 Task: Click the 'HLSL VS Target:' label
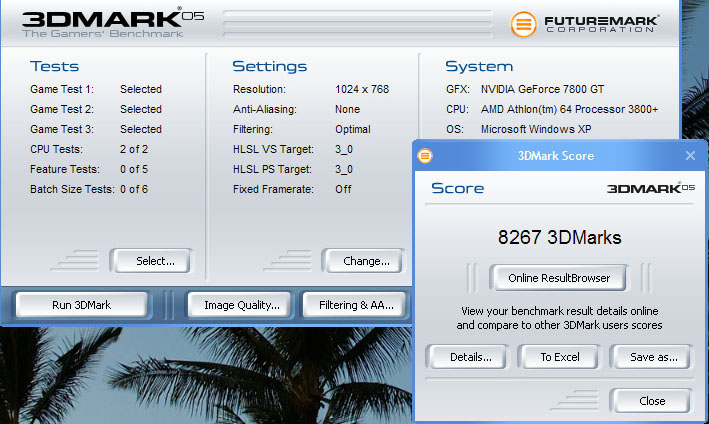(x=273, y=149)
